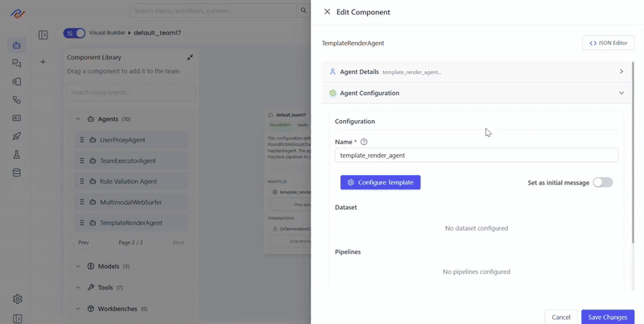This screenshot has width=644, height=324.
Task: Open settings gear in left sidebar
Action: (x=17, y=299)
